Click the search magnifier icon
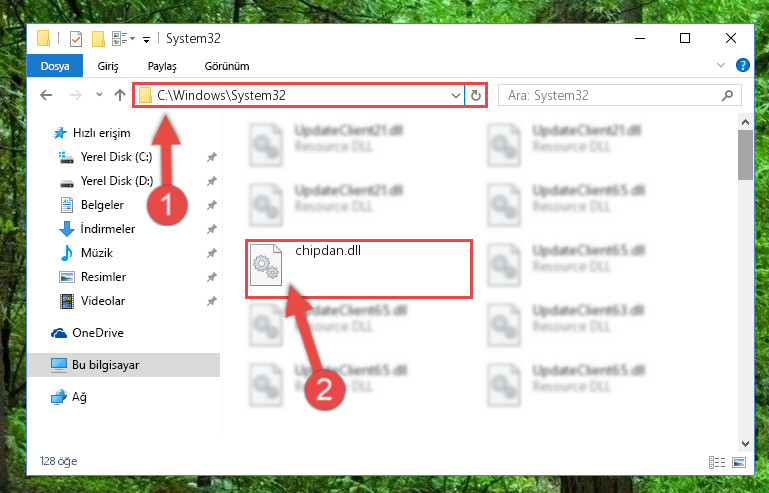Image resolution: width=769 pixels, height=493 pixels. (x=727, y=95)
